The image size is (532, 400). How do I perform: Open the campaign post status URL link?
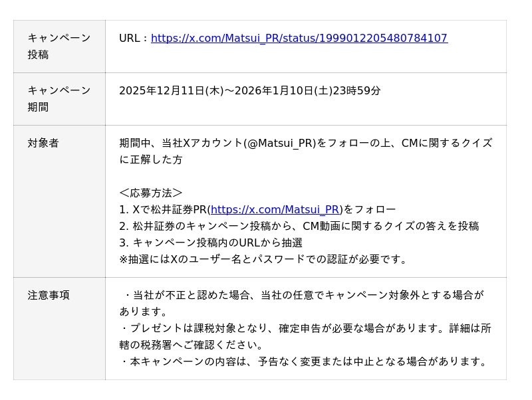tap(299, 39)
